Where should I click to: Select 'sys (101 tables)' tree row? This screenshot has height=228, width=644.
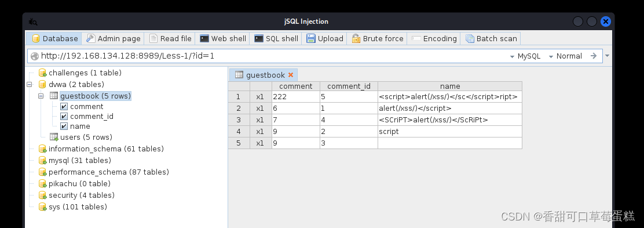click(73, 207)
